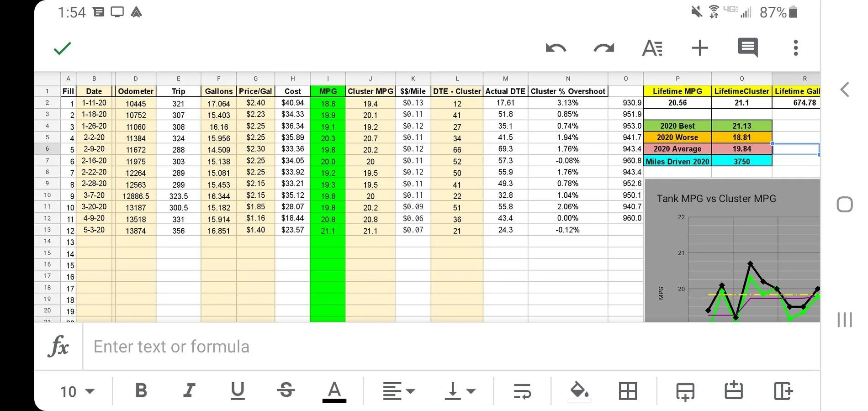Toggle text wrapping

coord(522,391)
